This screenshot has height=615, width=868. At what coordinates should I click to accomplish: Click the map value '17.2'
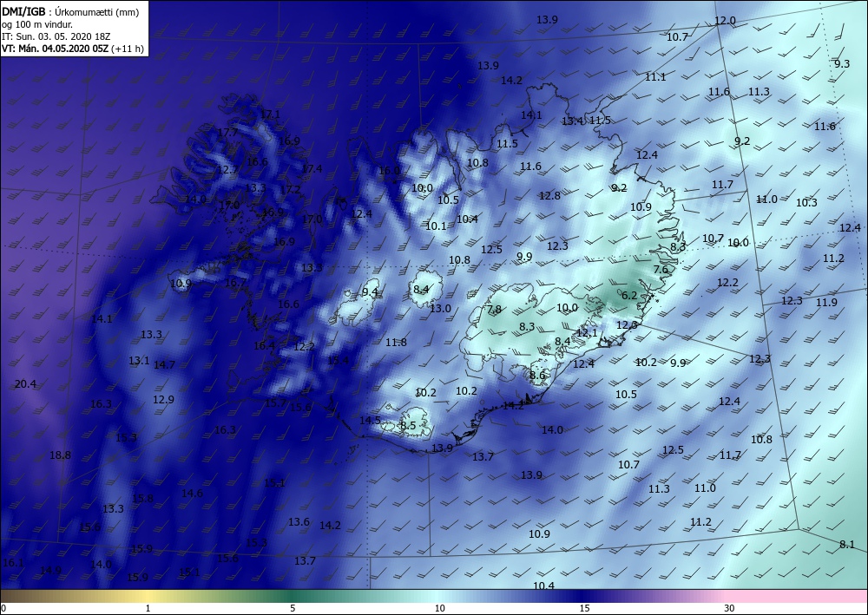pyautogui.click(x=290, y=190)
